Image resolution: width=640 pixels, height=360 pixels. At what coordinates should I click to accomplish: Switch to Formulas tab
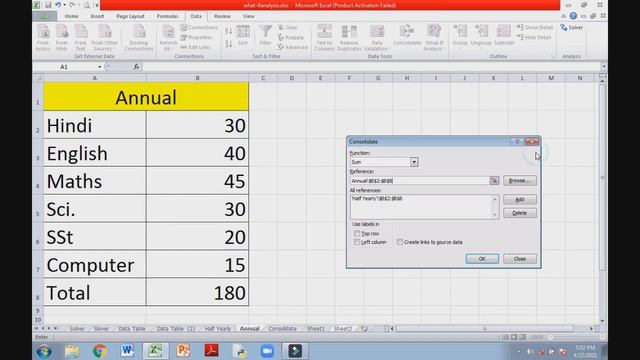pos(167,16)
